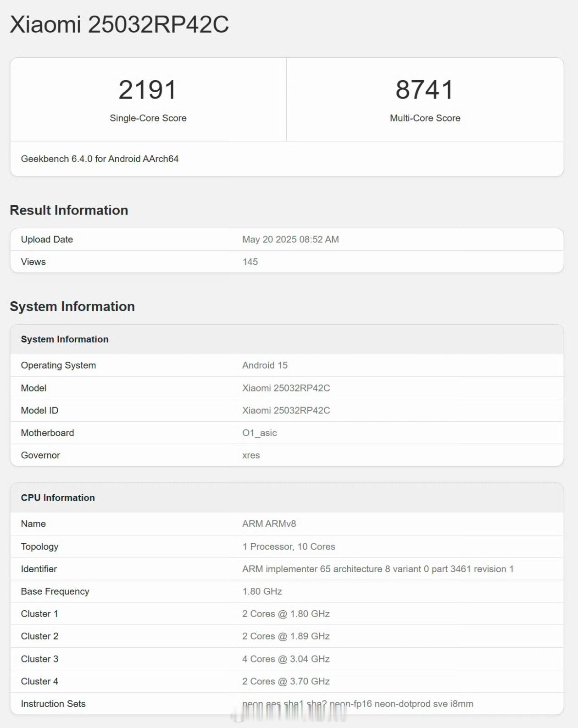
Task: Click the Motherboard label
Action: click(47, 433)
